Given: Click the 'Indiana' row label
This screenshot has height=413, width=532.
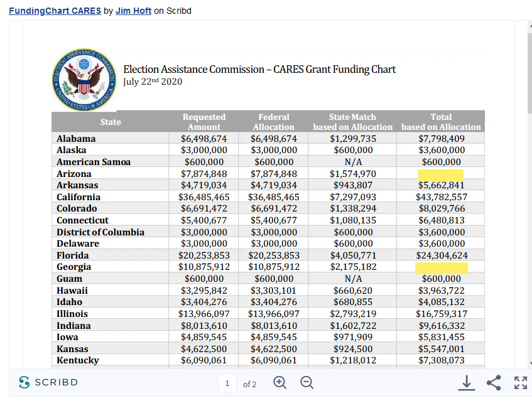Looking at the screenshot, I should pyautogui.click(x=73, y=326).
